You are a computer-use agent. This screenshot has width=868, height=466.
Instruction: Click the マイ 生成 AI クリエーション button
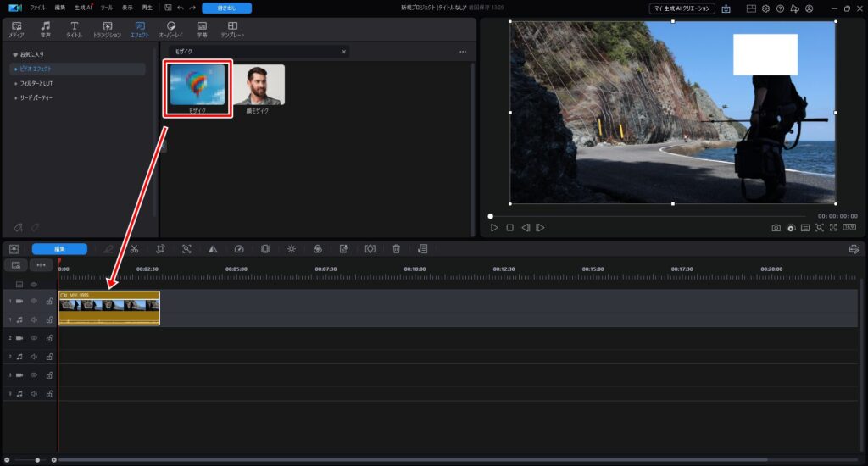point(682,8)
